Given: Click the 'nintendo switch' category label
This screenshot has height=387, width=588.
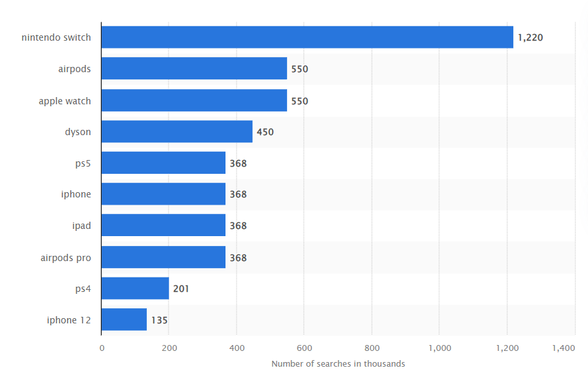Looking at the screenshot, I should 56,37.
